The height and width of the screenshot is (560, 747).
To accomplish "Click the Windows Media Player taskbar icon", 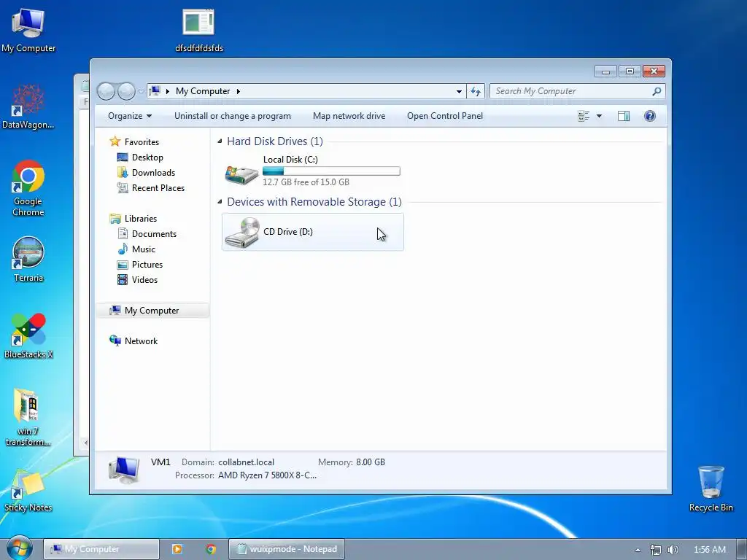I will click(x=177, y=549).
